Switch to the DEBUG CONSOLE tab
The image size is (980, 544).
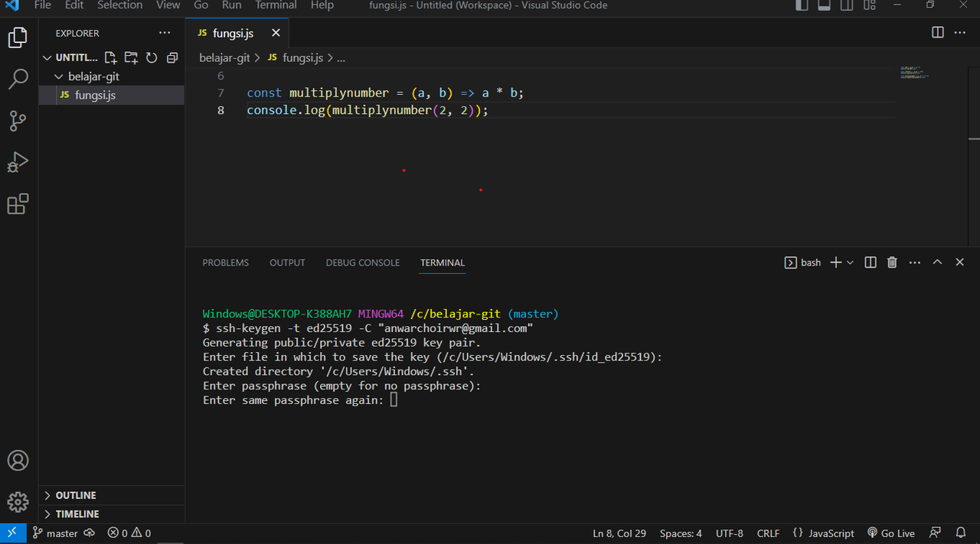coord(363,262)
